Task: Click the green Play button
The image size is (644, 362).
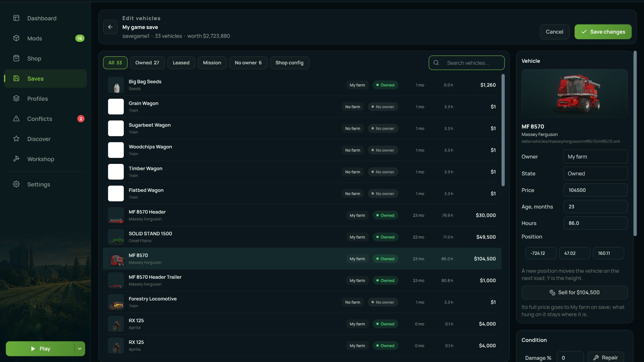Action: [40, 349]
